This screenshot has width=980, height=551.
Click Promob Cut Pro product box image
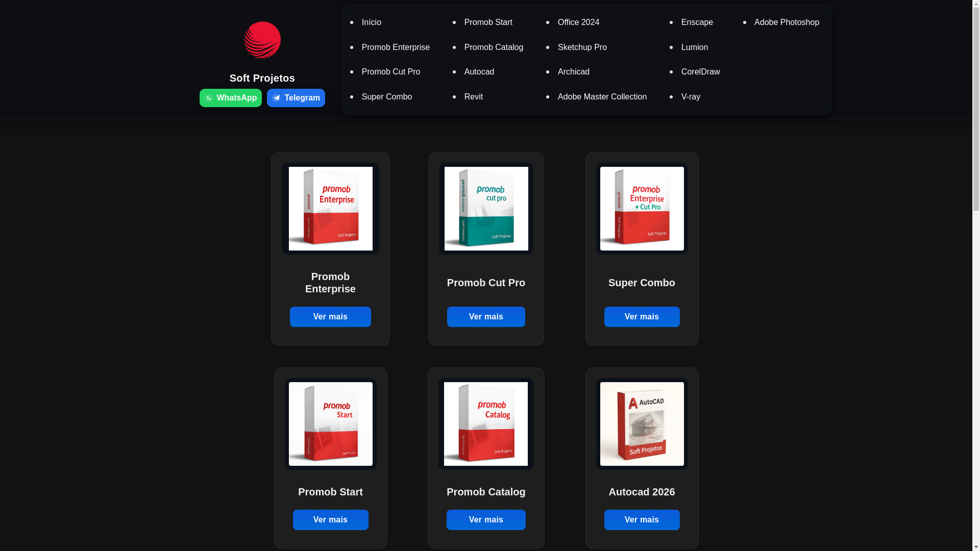(486, 209)
